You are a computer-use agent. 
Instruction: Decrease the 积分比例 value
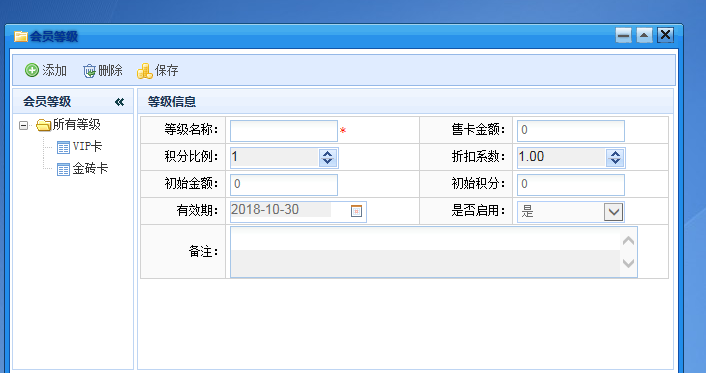(x=328, y=161)
